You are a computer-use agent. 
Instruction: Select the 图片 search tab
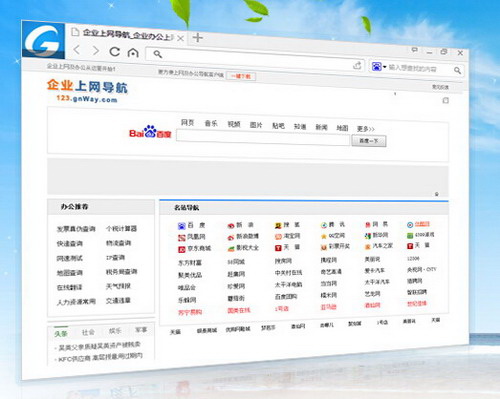pos(256,125)
